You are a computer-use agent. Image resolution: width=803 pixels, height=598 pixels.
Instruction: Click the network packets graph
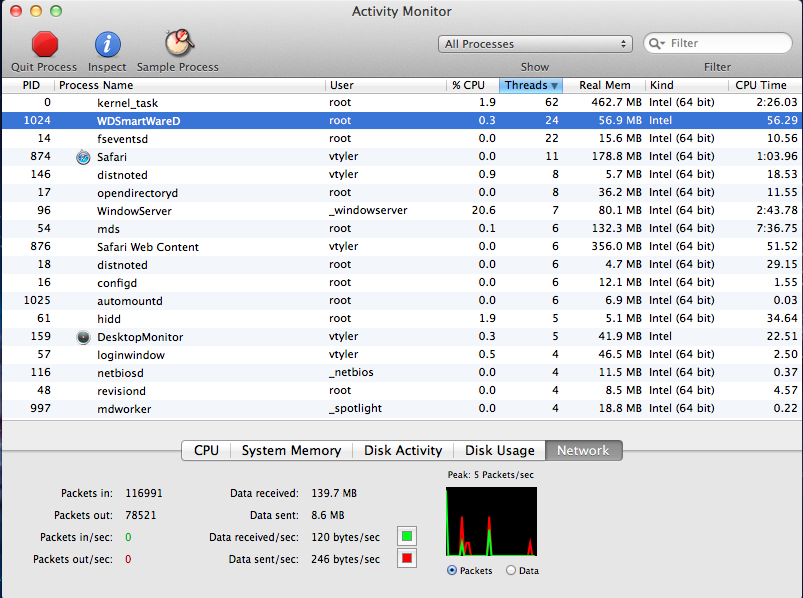point(492,521)
